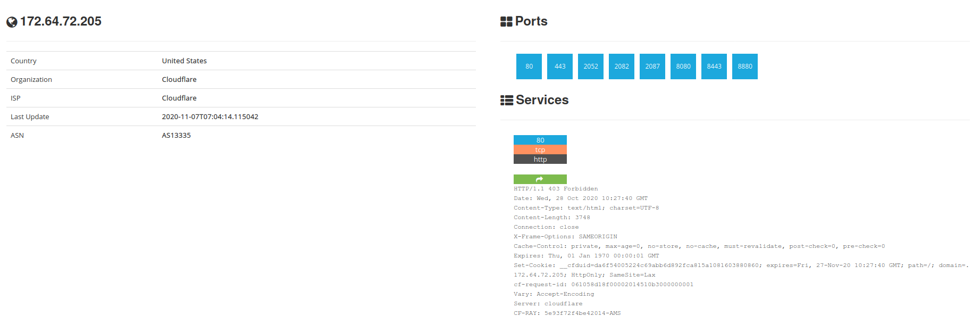980x333 pixels.
Task: Click the dark http service label
Action: (540, 159)
